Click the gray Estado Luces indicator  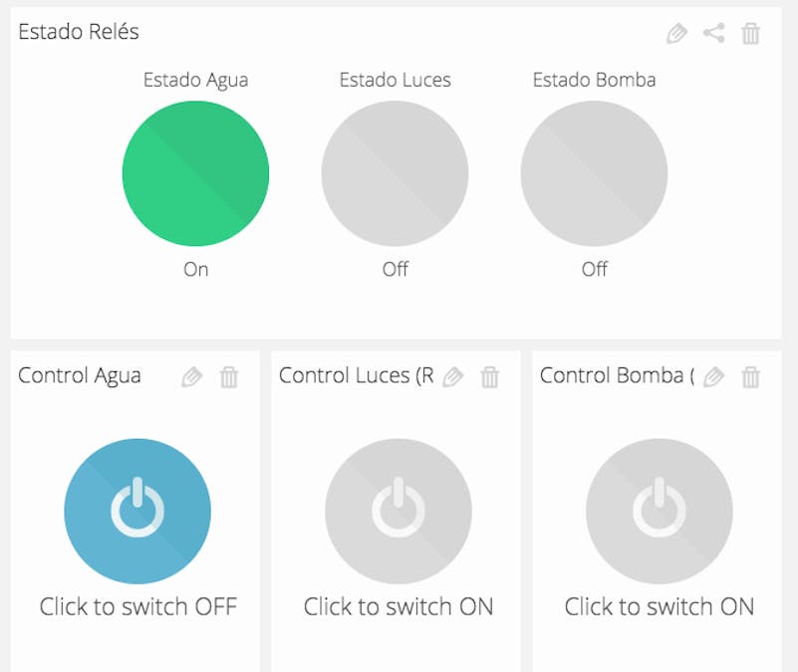point(395,173)
